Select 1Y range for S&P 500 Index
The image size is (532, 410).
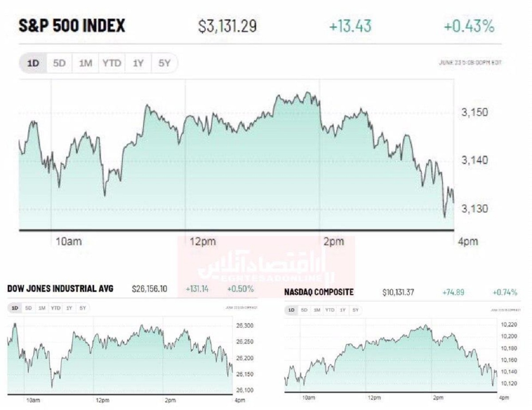point(138,63)
